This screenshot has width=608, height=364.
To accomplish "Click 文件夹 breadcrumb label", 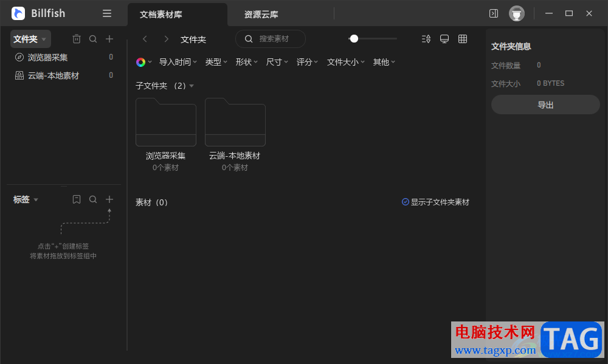I will click(193, 39).
